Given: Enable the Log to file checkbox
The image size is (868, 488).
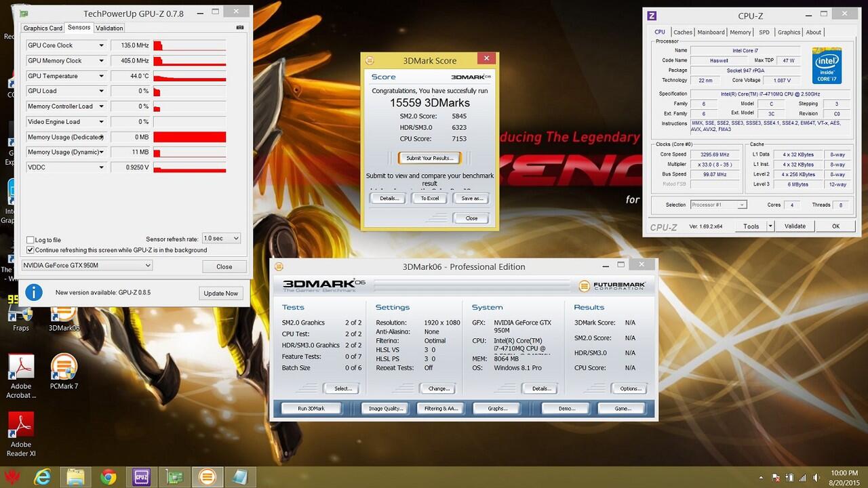Looking at the screenshot, I should coord(31,240).
